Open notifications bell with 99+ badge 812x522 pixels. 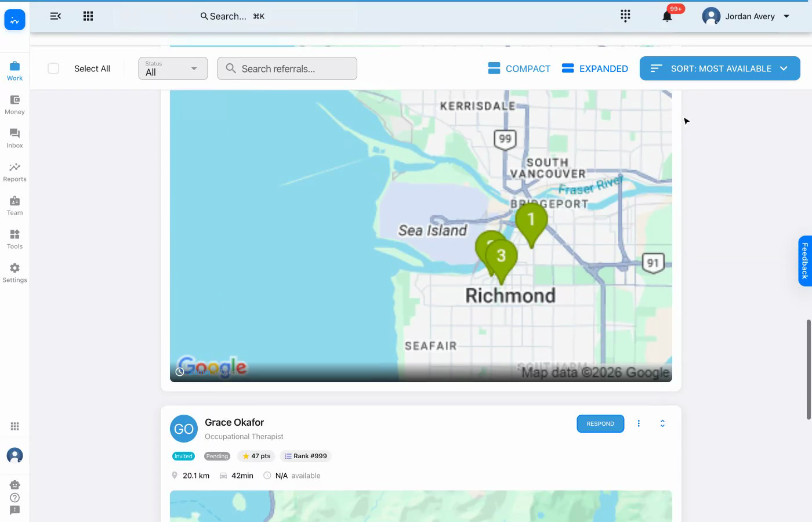click(668, 16)
